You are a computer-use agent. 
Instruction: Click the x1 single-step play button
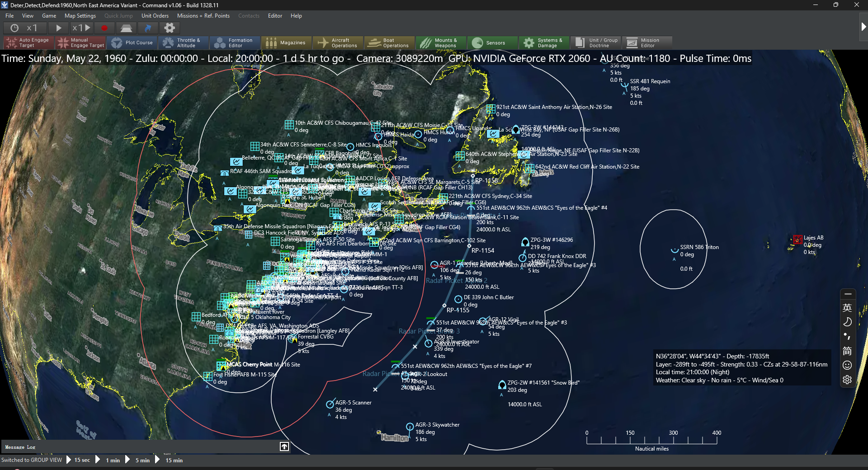81,28
